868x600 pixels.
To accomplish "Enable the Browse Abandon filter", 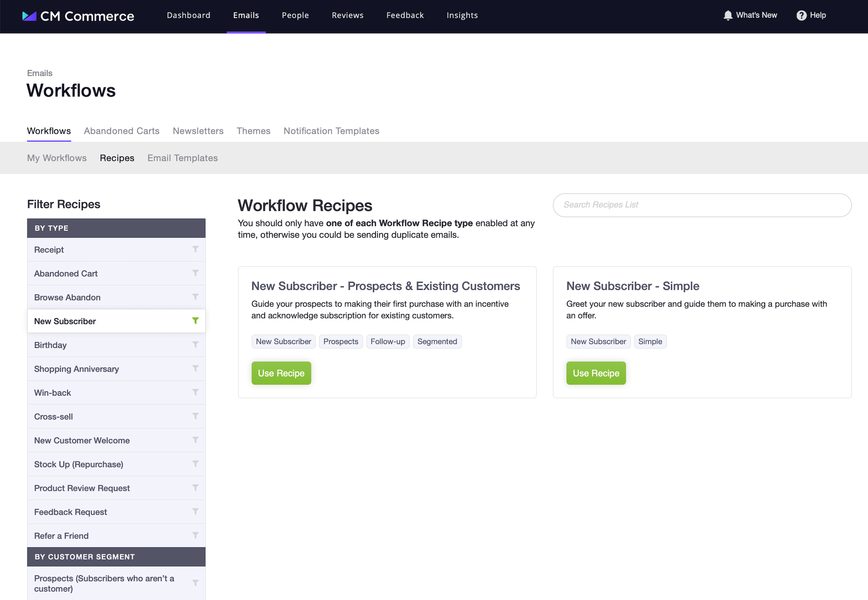I will click(x=196, y=297).
